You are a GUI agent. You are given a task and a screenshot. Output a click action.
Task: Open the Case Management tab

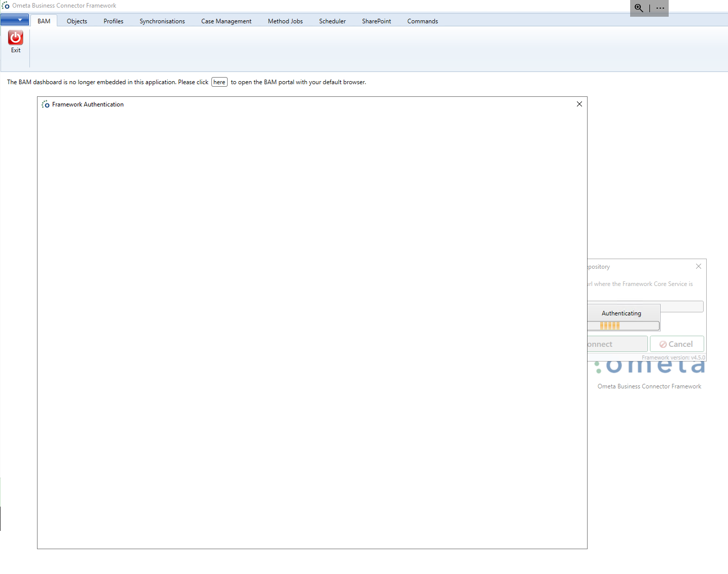click(226, 21)
